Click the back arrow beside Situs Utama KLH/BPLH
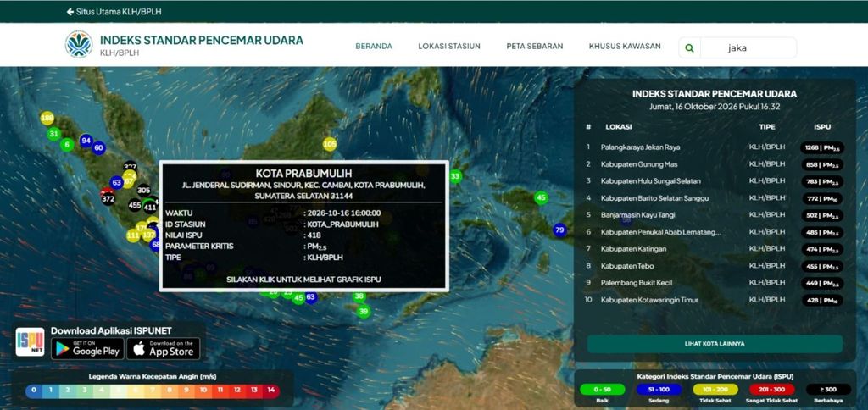868x410 pixels. [x=70, y=12]
